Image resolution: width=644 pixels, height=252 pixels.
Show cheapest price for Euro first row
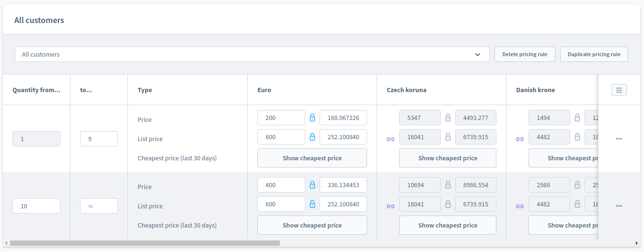[x=312, y=158]
